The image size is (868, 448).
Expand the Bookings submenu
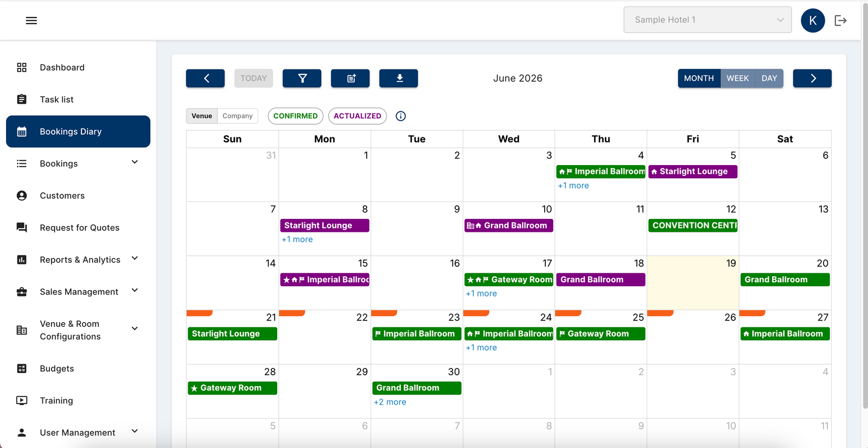[135, 162]
